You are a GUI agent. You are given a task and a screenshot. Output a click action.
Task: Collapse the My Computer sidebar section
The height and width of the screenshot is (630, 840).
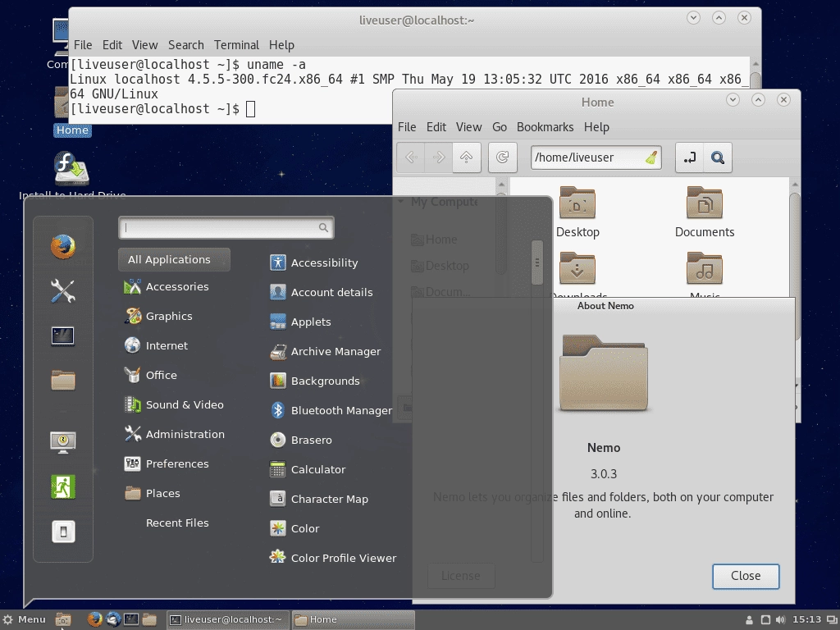point(400,202)
